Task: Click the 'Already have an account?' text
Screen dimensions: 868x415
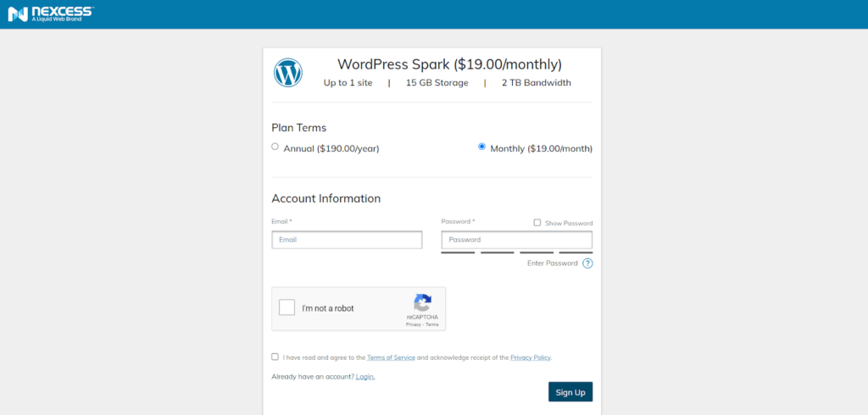Action: pyautogui.click(x=313, y=377)
